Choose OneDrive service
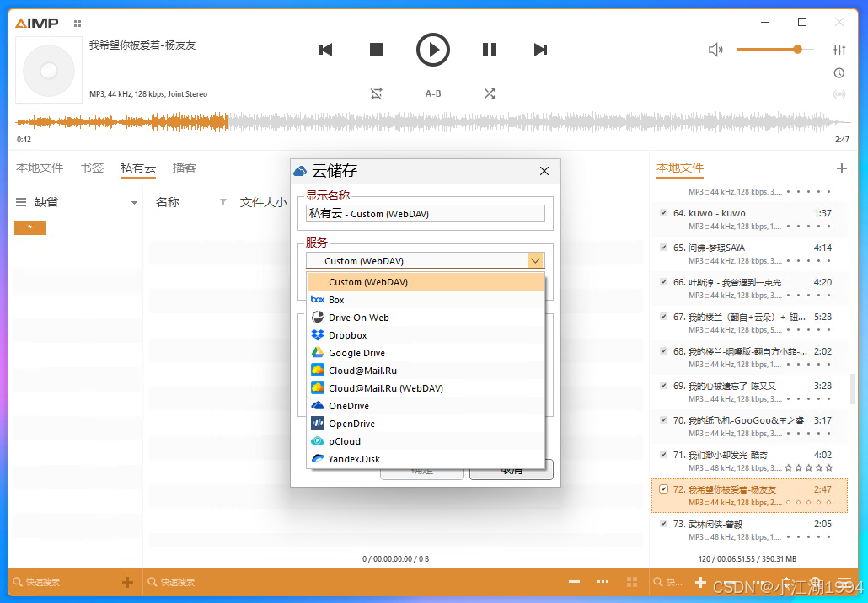868x603 pixels. click(425, 406)
